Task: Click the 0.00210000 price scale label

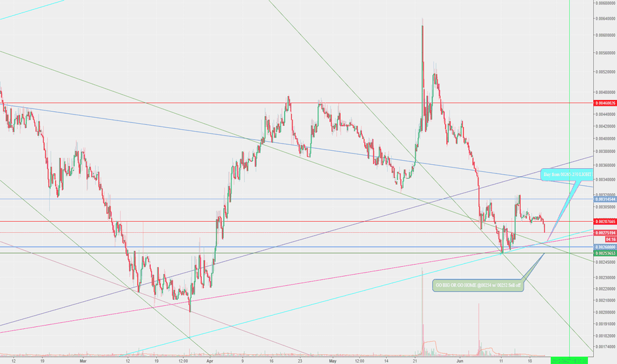Action: pyautogui.click(x=606, y=300)
